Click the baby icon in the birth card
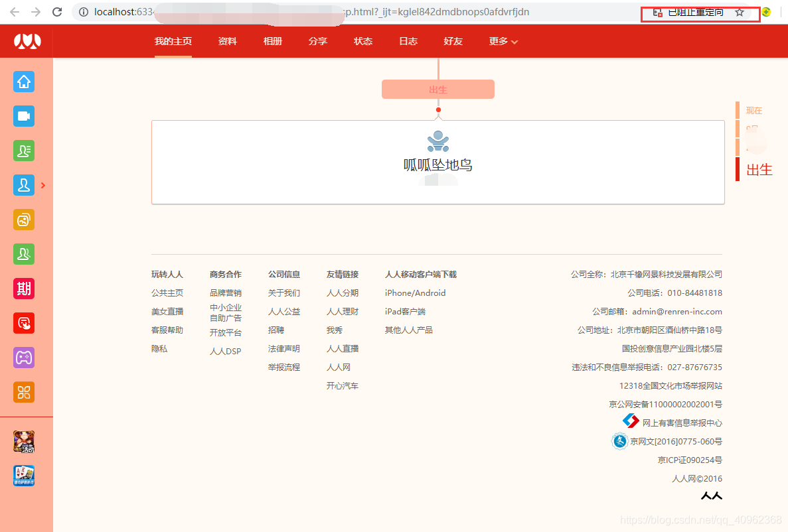This screenshot has height=532, width=788. (x=438, y=141)
